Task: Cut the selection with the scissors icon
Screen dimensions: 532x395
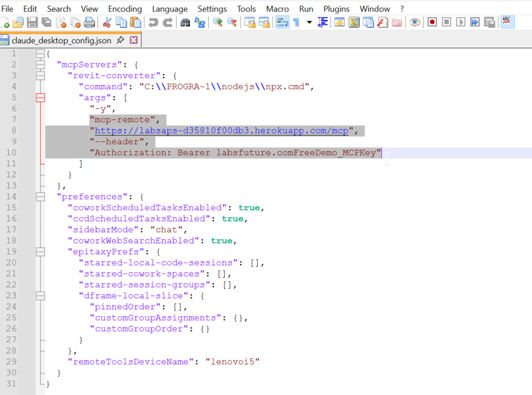Action: tap(107, 23)
